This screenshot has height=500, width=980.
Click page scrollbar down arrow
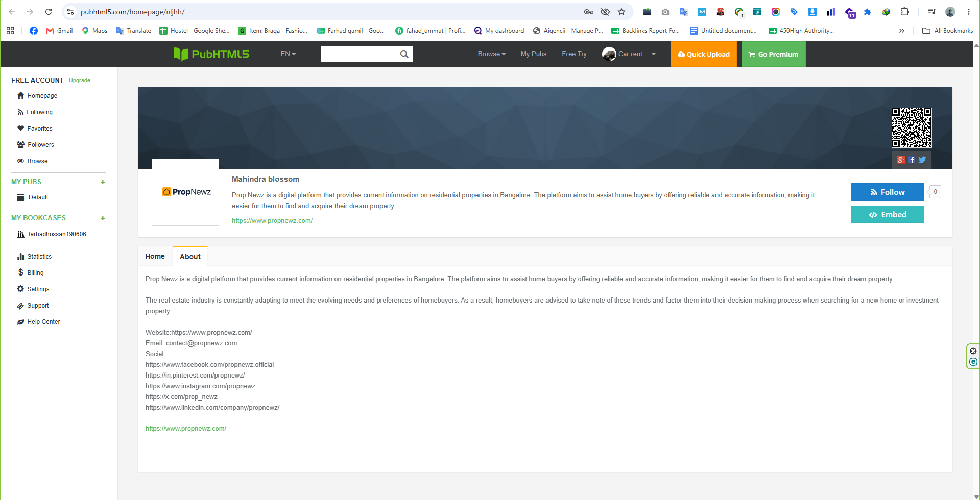tap(976, 496)
